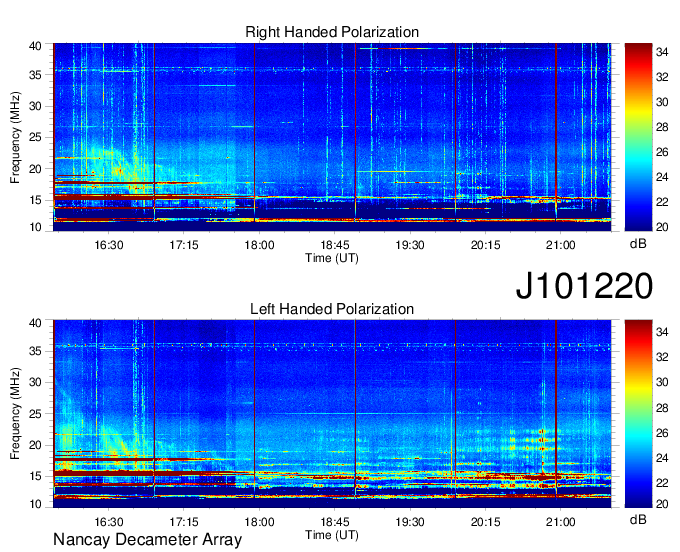Click the color scale bar beside the Left Handed plot

638,414
